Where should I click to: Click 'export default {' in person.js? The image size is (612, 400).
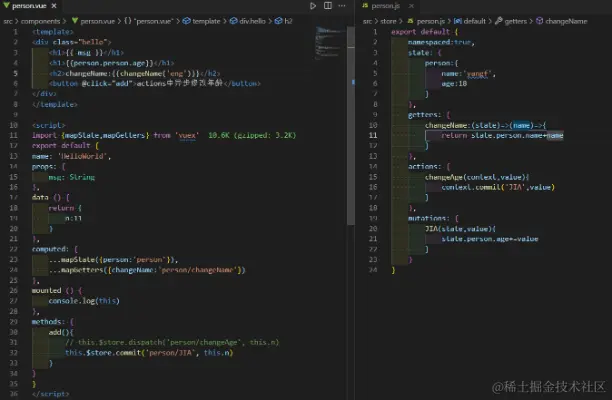click(x=425, y=32)
